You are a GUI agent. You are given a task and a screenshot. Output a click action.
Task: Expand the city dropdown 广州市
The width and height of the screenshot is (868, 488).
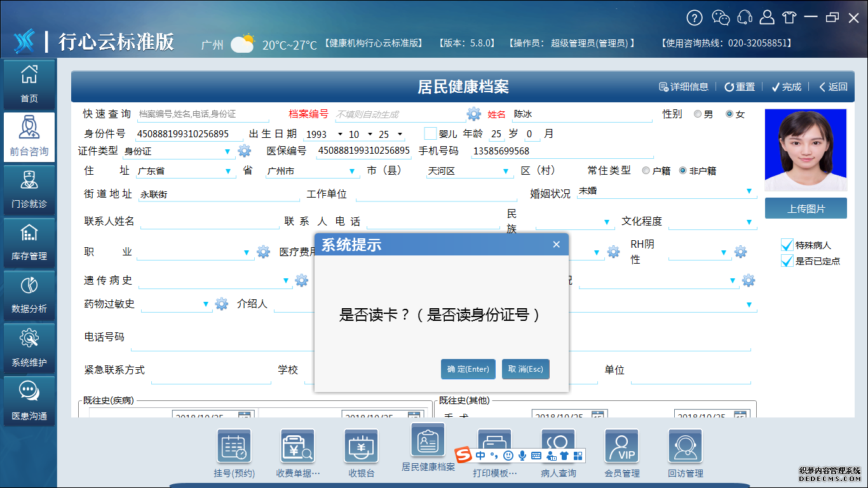351,172
